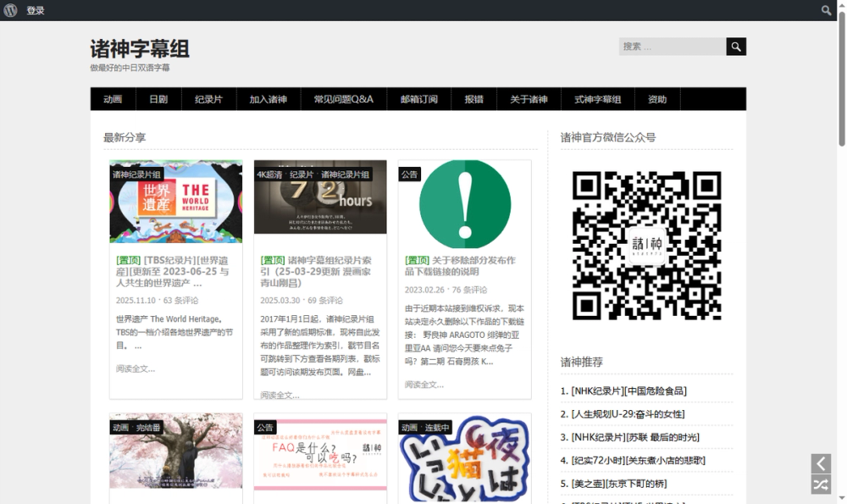Click the WordPress logo in admin bar
This screenshot has height=504, width=847.
(x=10, y=10)
